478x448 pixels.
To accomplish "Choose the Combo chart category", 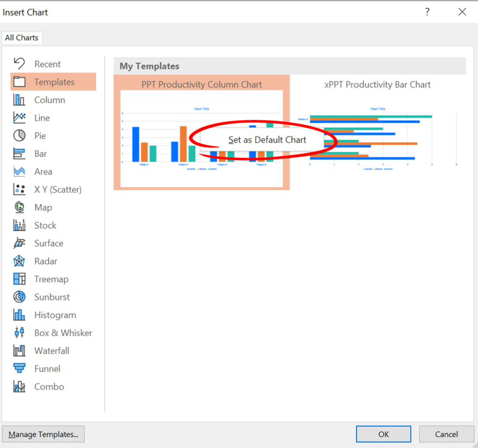I will 49,386.
